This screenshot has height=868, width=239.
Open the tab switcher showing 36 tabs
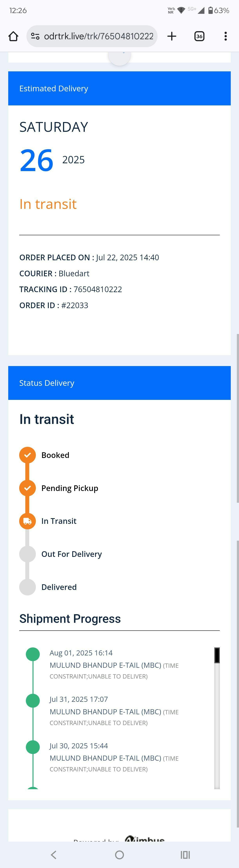[x=199, y=36]
